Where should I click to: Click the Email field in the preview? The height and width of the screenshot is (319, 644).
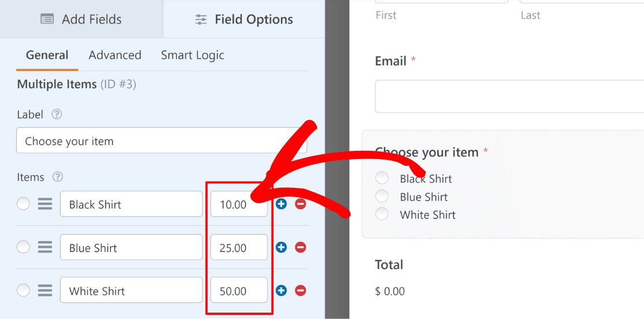[510, 96]
